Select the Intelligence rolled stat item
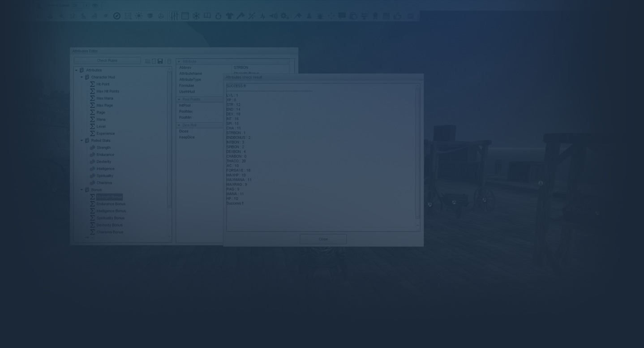 (x=105, y=169)
